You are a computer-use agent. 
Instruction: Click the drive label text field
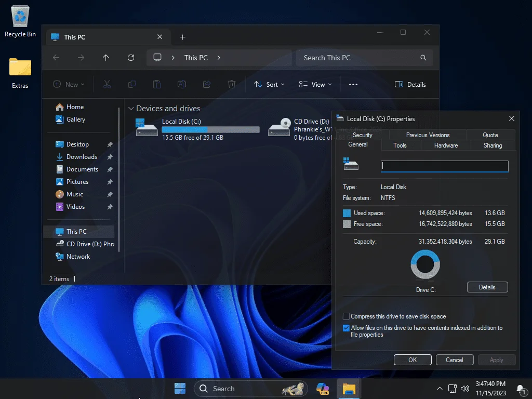click(445, 166)
